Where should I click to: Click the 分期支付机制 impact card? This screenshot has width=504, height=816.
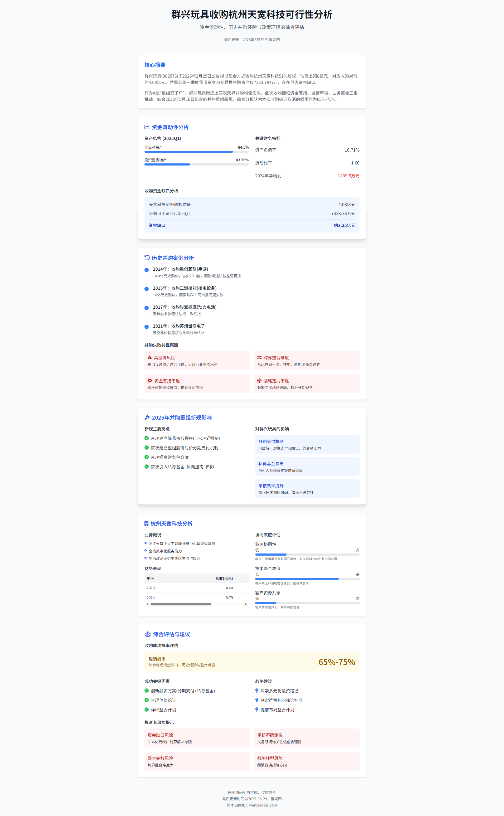307,444
